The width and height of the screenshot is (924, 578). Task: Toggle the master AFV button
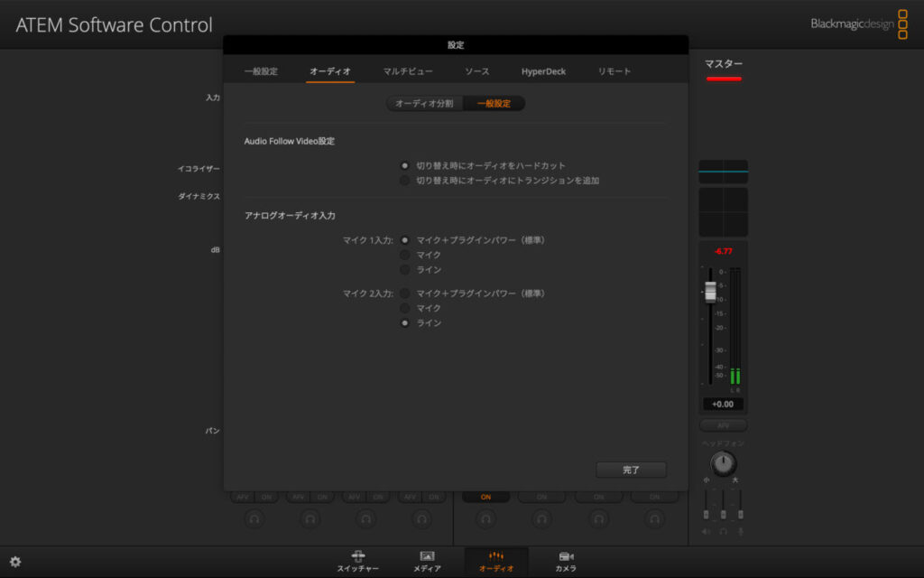[723, 425]
